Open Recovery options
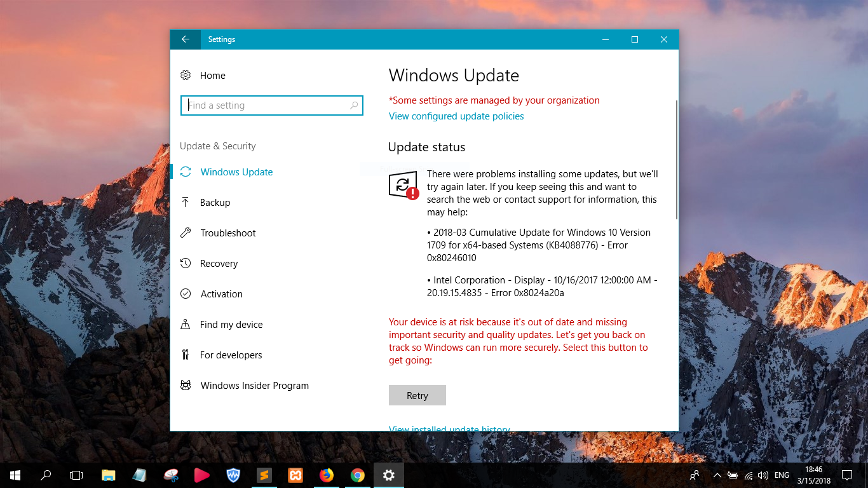868x488 pixels. (219, 263)
